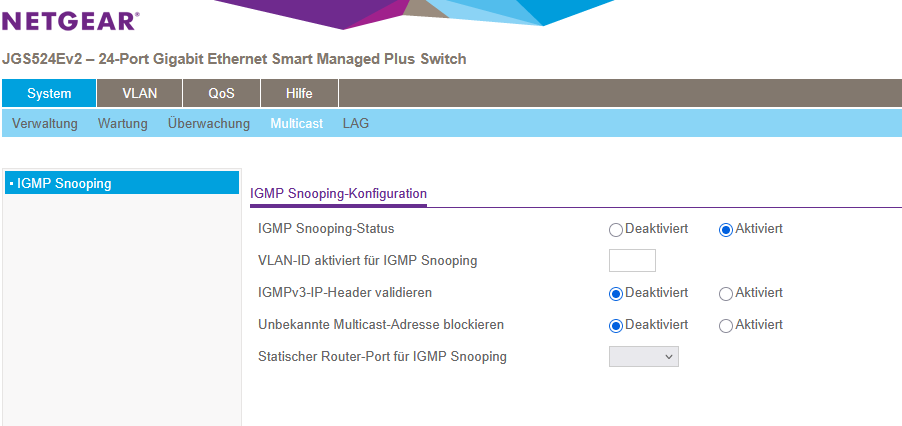The width and height of the screenshot is (902, 426).
Task: Disable Unbekannte Multicast-Adresse blockieren
Action: [x=616, y=326]
